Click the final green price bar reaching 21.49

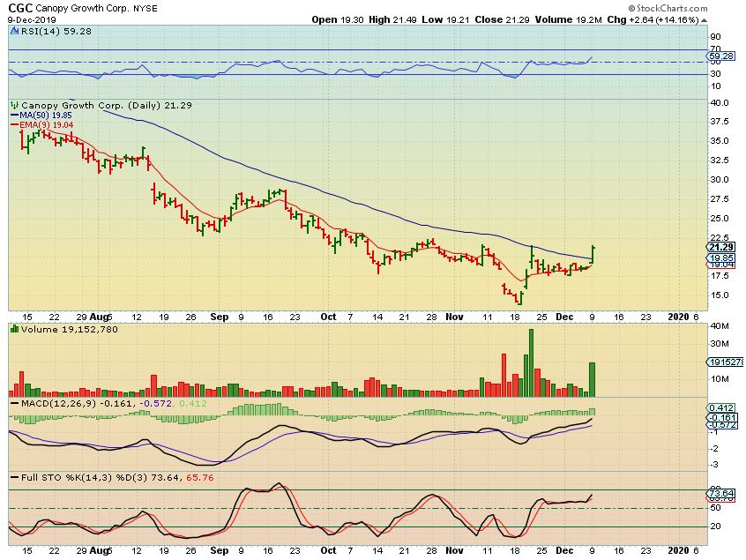coord(593,254)
